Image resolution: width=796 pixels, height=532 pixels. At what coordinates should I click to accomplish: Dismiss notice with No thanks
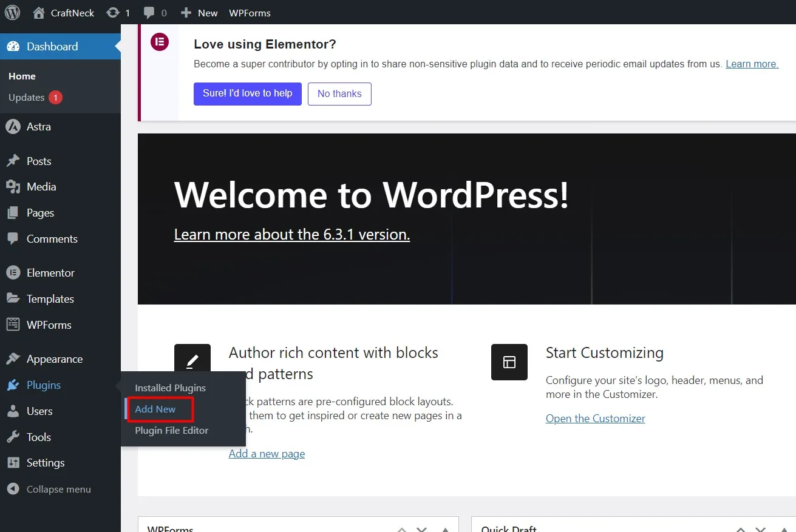pyautogui.click(x=339, y=94)
